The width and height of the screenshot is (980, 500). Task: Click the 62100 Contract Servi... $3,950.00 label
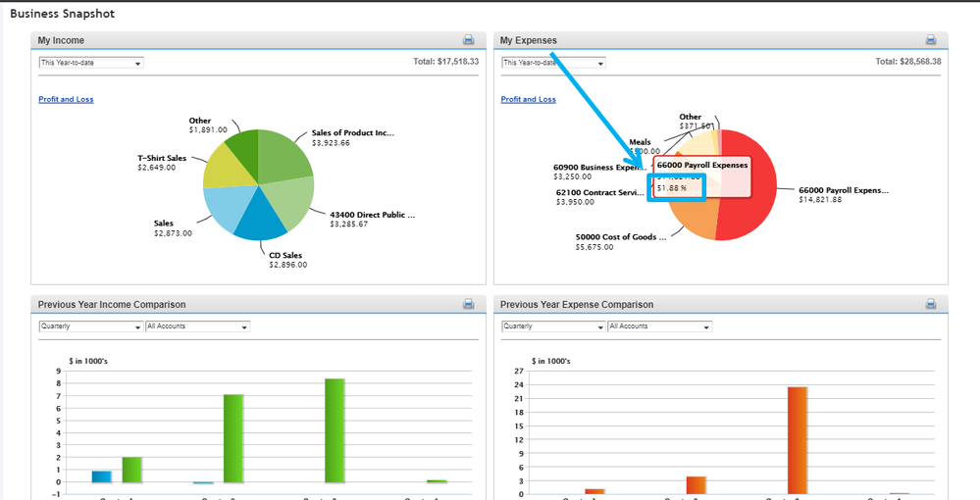click(599, 197)
